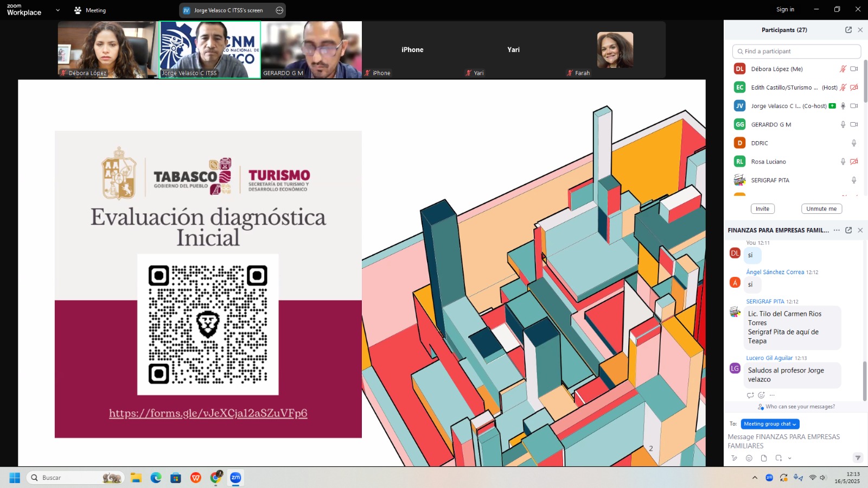Click Unmute me button
This screenshot has width=868, height=488.
[x=821, y=209]
